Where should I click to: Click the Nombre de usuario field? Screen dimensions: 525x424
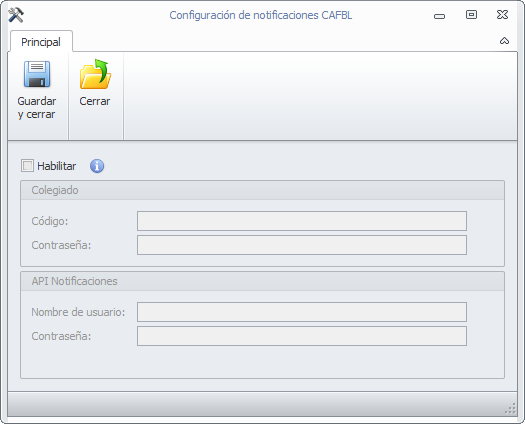[302, 312]
